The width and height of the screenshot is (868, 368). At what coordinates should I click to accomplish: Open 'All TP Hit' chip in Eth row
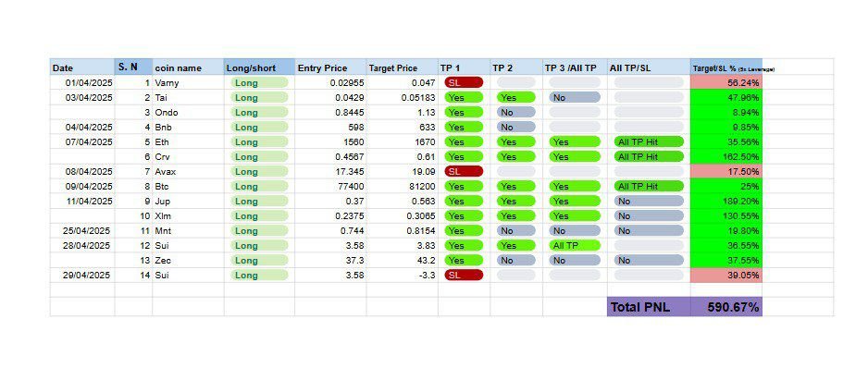point(649,141)
